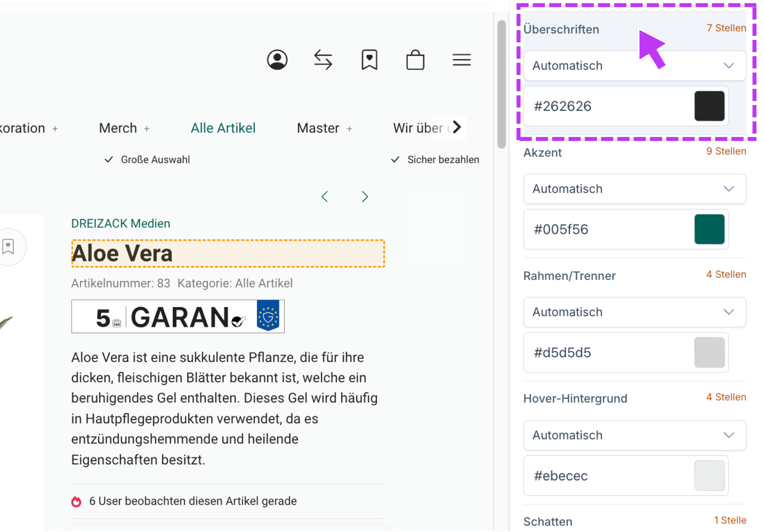Go to next product arrow
Image resolution: width=764 pixels, height=532 pixels.
click(365, 197)
